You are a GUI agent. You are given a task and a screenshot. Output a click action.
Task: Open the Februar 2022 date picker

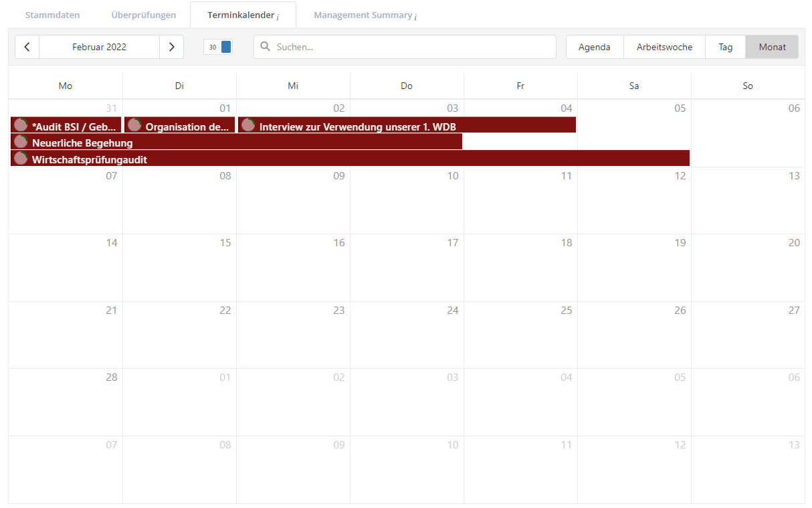[x=99, y=47]
